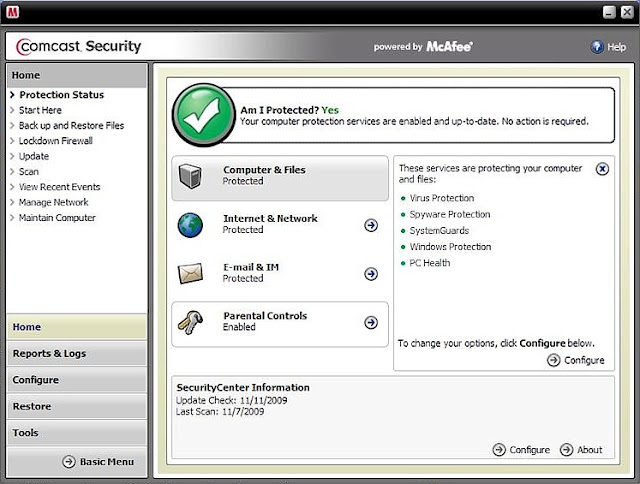Viewport: 640px width, 484px height.
Task: Click the Computer & Files monitor icon
Action: point(193,176)
